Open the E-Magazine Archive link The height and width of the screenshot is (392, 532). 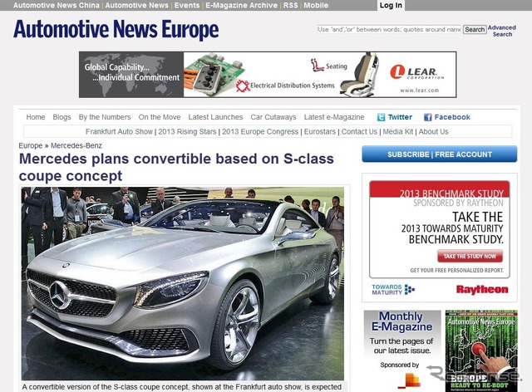coord(242,6)
